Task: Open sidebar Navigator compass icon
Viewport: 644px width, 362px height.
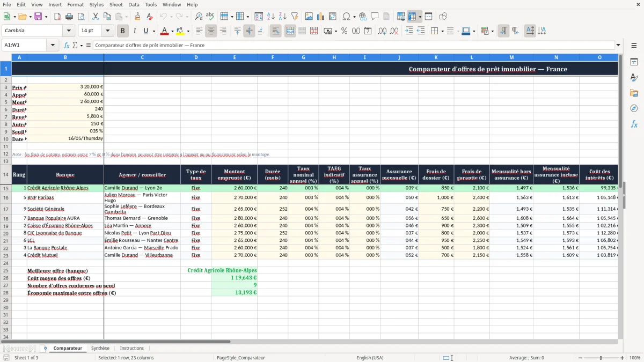Action: click(634, 108)
